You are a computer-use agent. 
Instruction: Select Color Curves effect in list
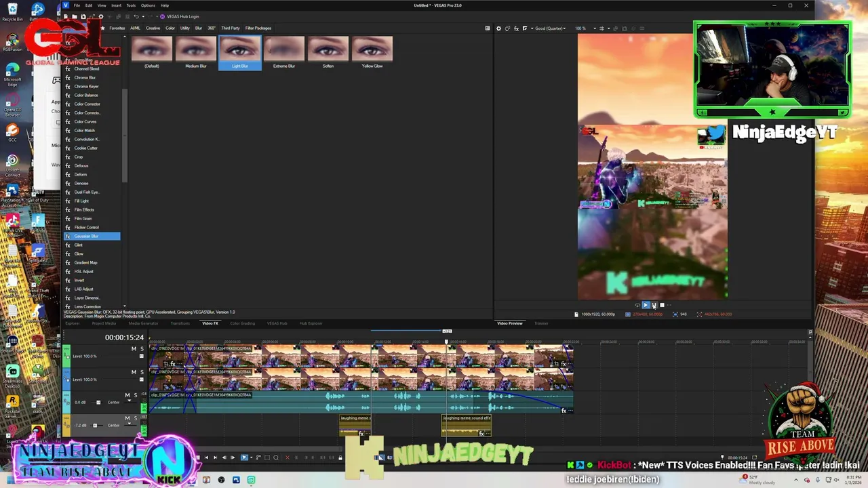pyautogui.click(x=85, y=121)
